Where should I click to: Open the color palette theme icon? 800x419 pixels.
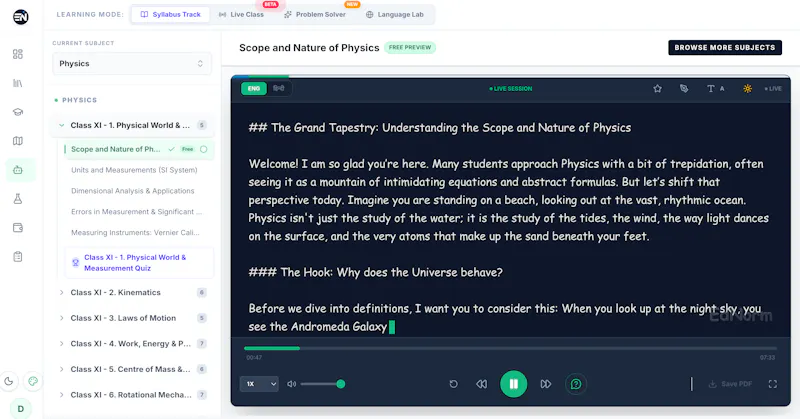point(33,381)
